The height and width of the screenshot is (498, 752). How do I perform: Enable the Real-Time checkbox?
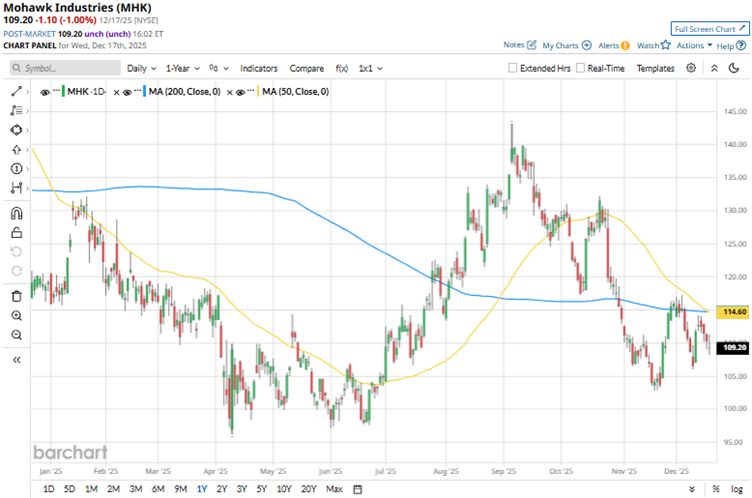pyautogui.click(x=580, y=68)
